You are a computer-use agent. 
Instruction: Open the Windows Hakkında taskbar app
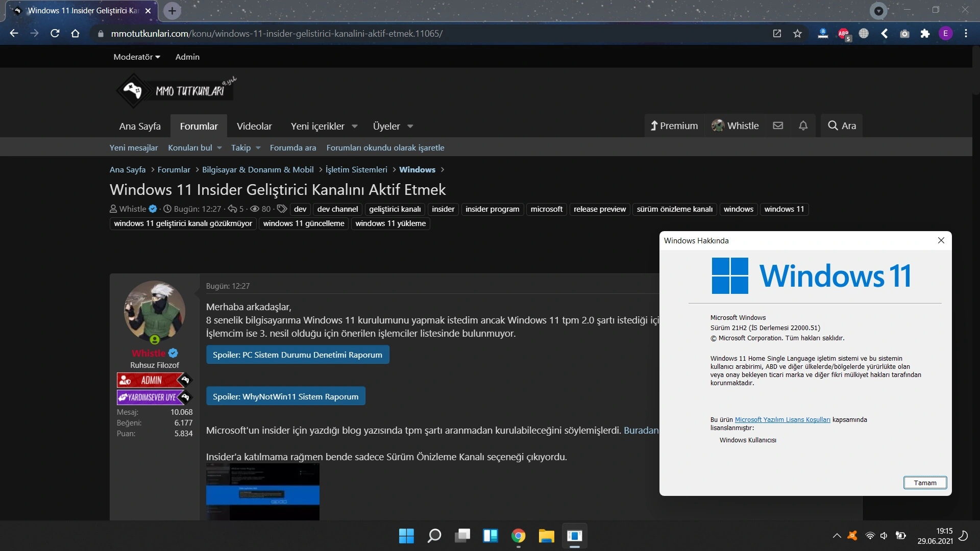tap(575, 536)
